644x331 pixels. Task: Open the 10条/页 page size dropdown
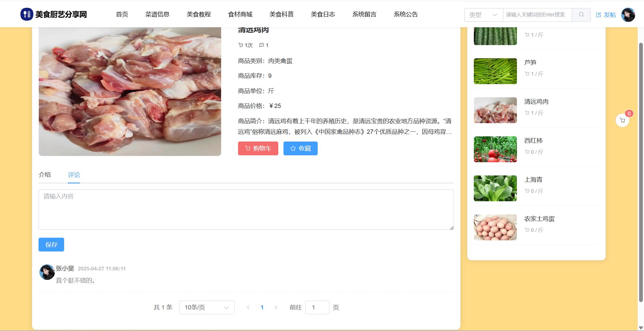[207, 307]
